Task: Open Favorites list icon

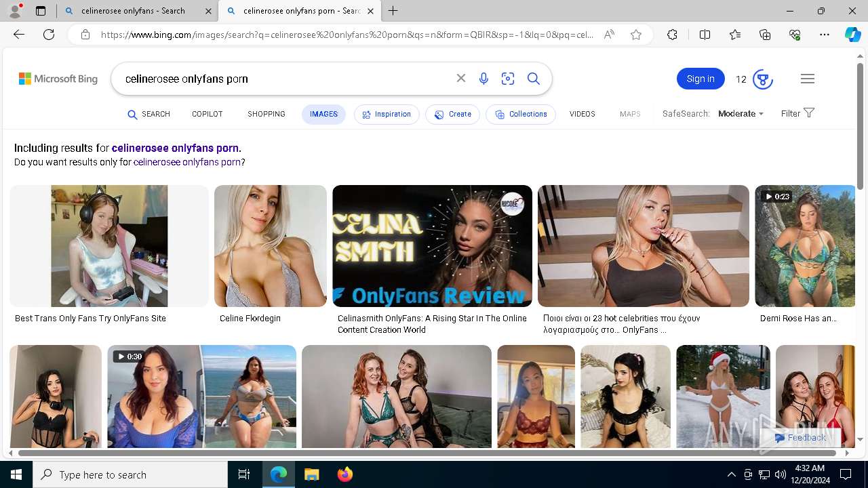Action: (735, 35)
